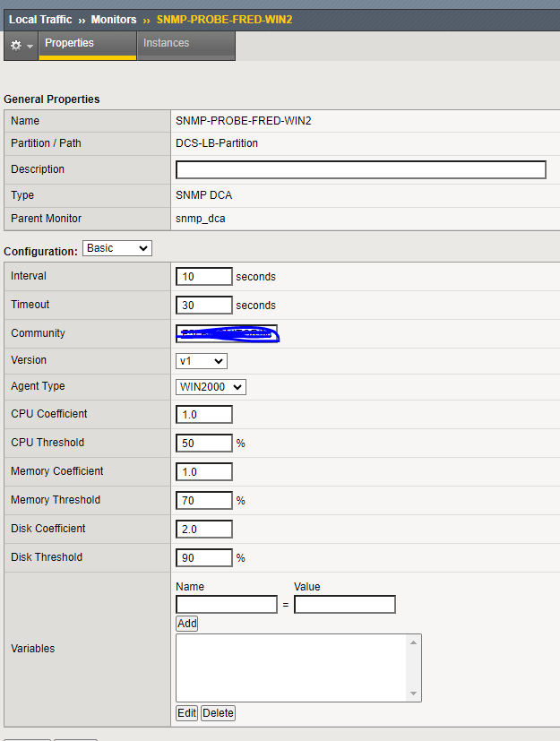Image resolution: width=560 pixels, height=741 pixels.
Task: Open the Version dropdown showing v1
Action: coord(201,360)
